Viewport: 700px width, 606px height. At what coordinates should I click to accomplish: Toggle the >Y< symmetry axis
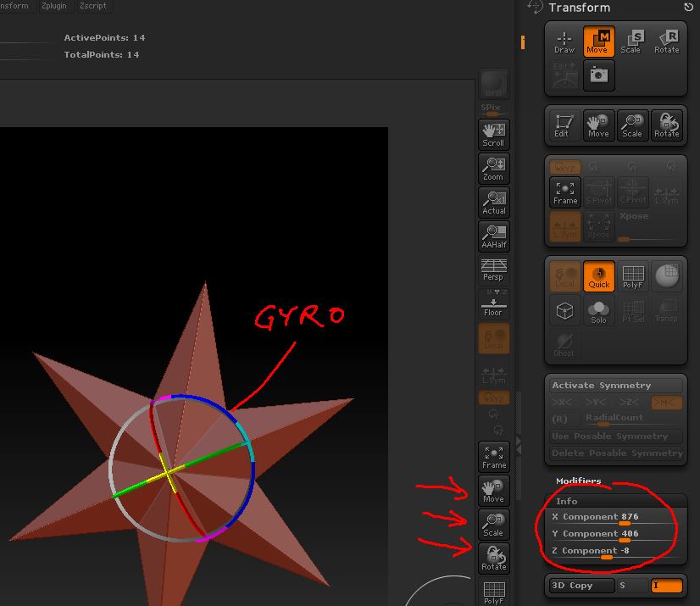pos(596,403)
